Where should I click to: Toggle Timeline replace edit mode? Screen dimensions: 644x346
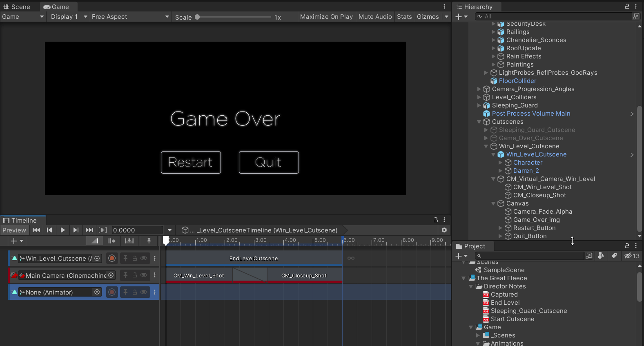[x=129, y=241]
